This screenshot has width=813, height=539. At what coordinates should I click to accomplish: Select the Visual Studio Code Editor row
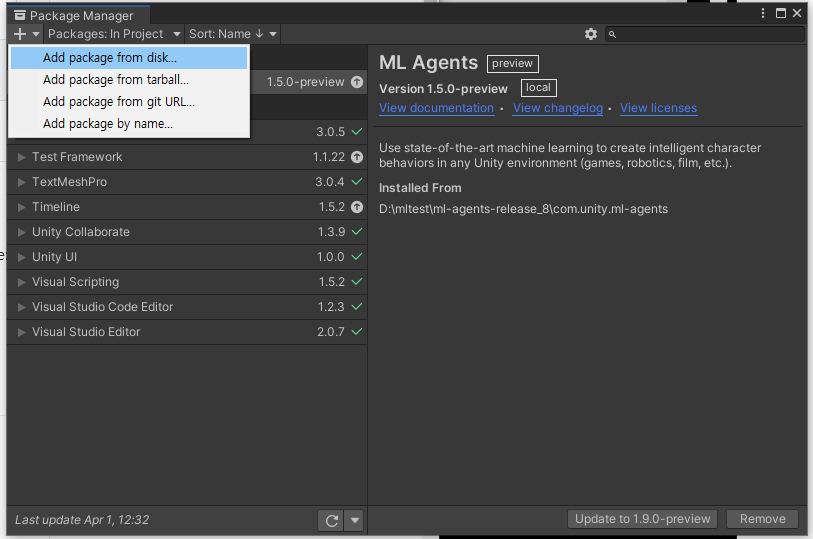tap(187, 307)
